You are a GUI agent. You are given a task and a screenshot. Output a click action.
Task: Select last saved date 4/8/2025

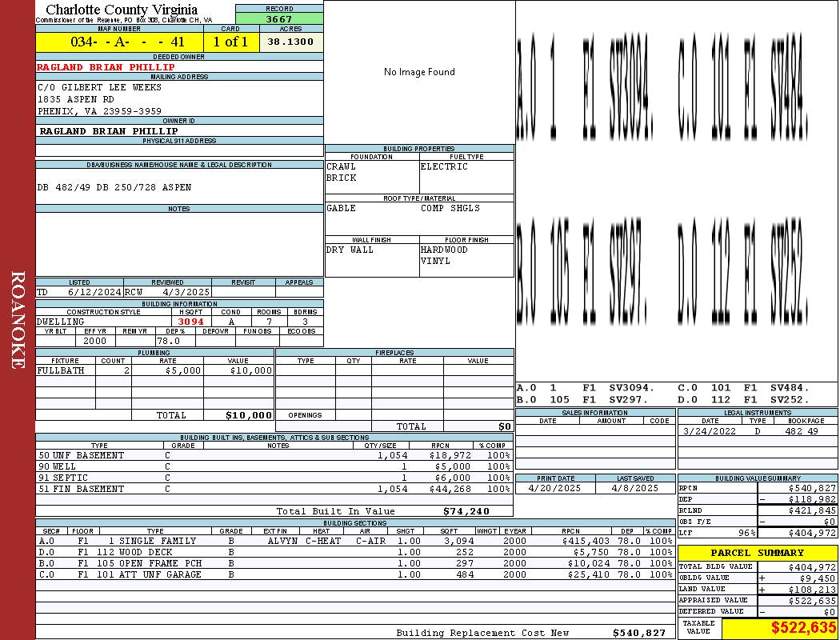point(635,489)
